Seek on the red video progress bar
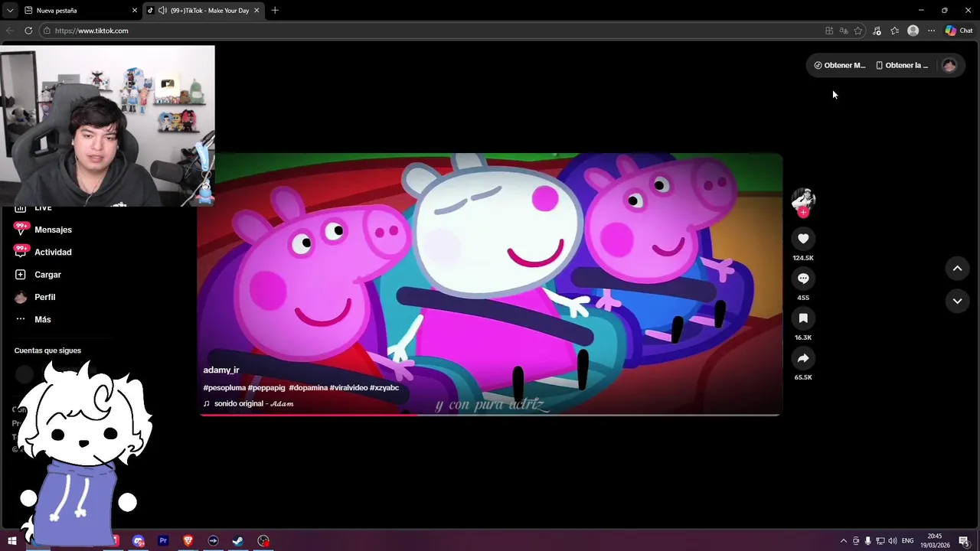The image size is (980, 551). [490, 415]
